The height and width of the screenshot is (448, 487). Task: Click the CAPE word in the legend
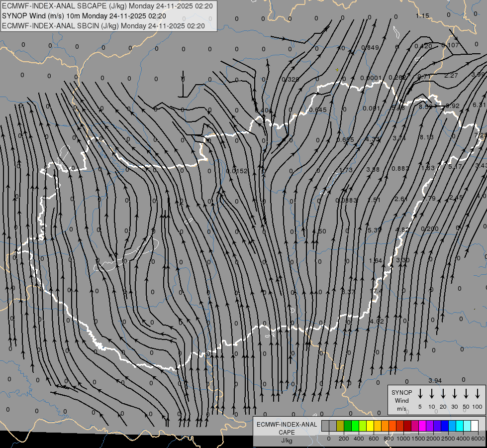(287, 433)
